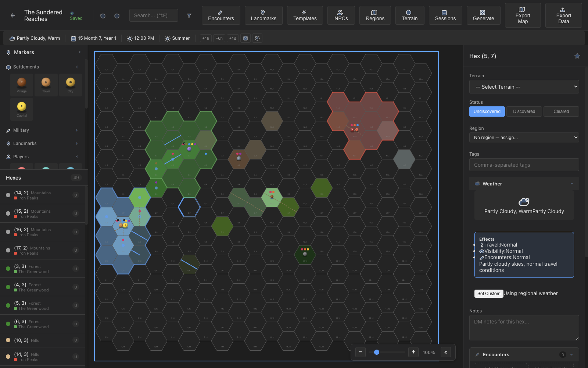
Task: Set hex status to Cleared
Action: click(x=561, y=112)
